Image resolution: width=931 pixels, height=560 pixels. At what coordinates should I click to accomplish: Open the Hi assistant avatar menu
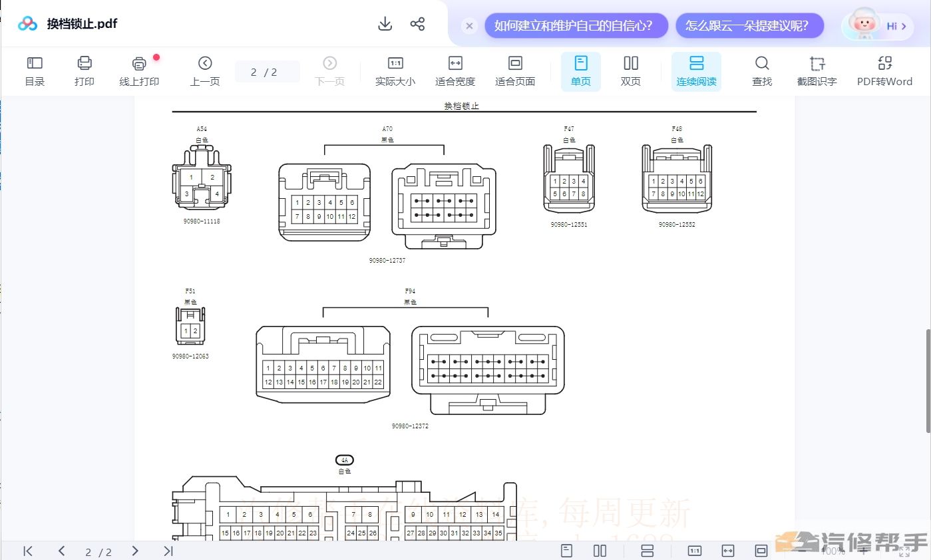coord(878,25)
